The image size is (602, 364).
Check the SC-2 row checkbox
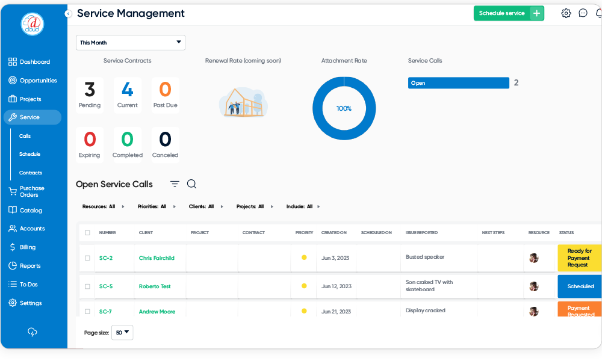(87, 258)
